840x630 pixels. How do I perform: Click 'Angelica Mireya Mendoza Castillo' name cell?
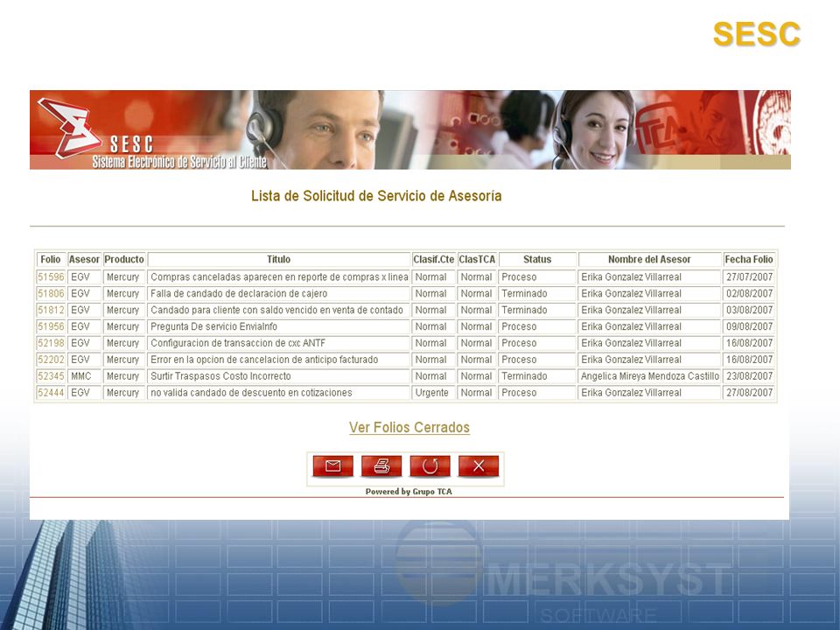pos(650,376)
